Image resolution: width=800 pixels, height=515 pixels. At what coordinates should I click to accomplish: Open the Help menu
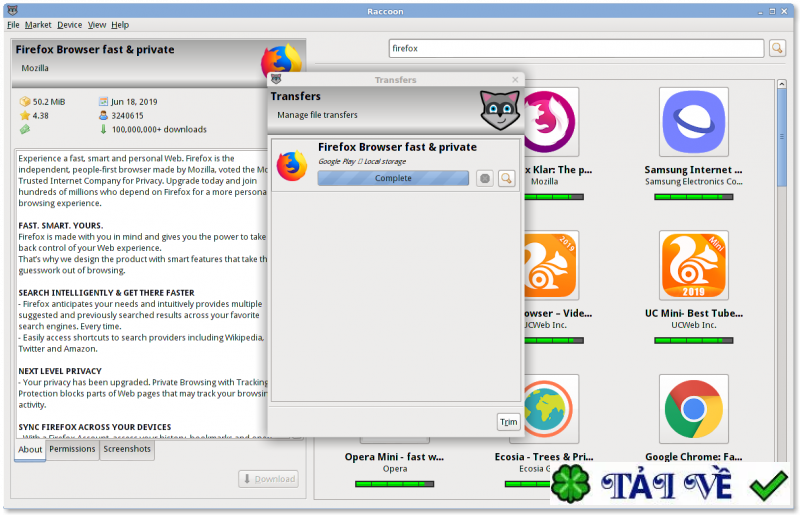point(120,24)
